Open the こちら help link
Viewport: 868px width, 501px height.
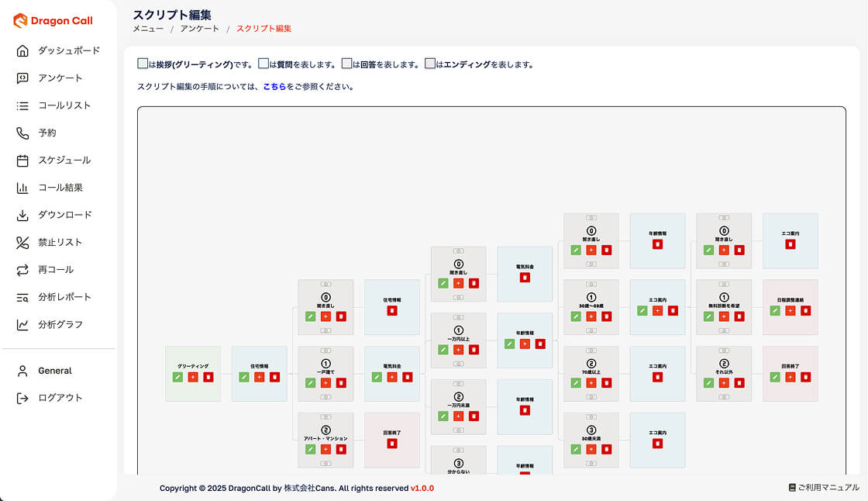coord(274,87)
